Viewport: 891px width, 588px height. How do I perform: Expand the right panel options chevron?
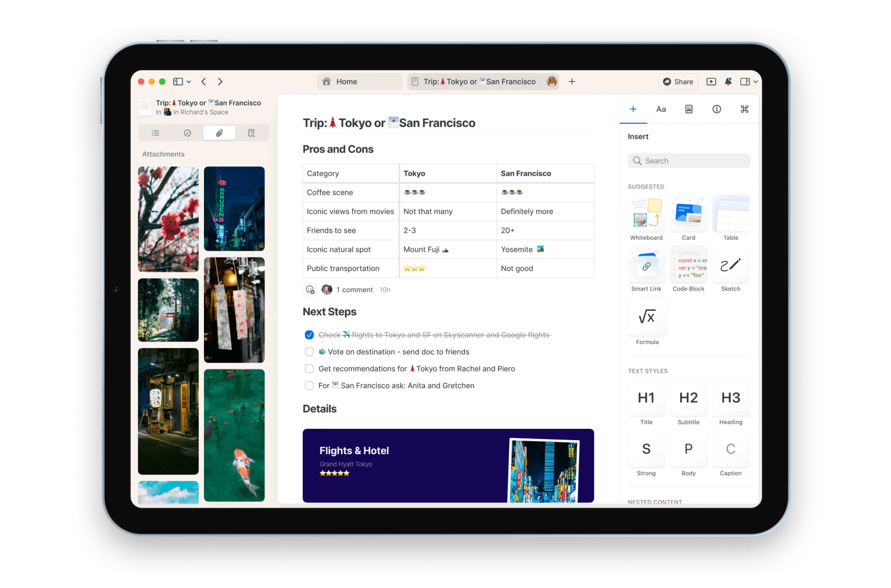(756, 82)
